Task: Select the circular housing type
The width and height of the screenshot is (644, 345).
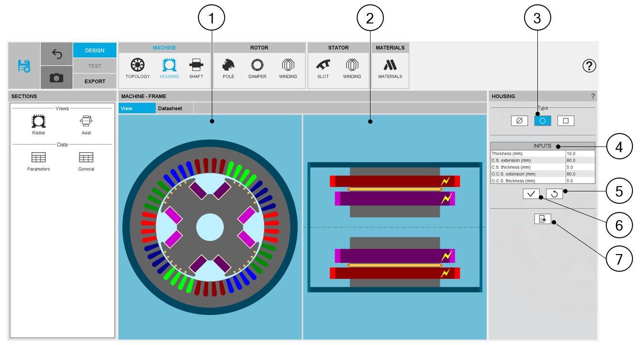Action: point(543,121)
